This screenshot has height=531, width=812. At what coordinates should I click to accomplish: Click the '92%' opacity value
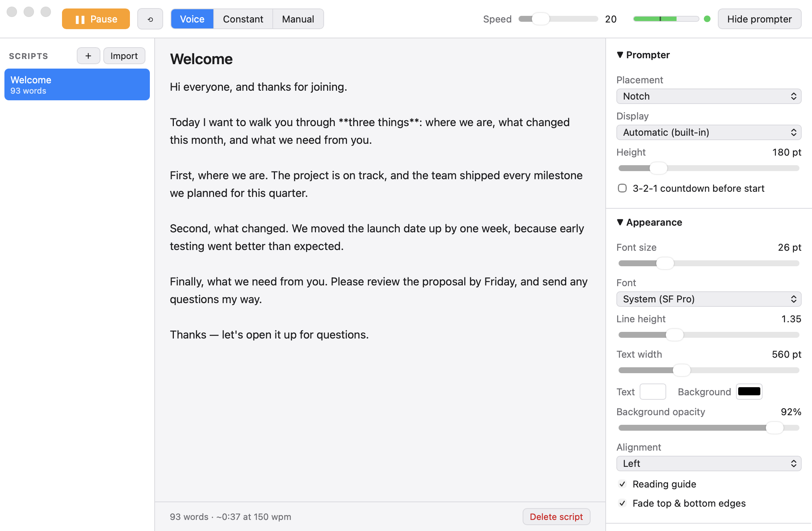click(x=791, y=412)
